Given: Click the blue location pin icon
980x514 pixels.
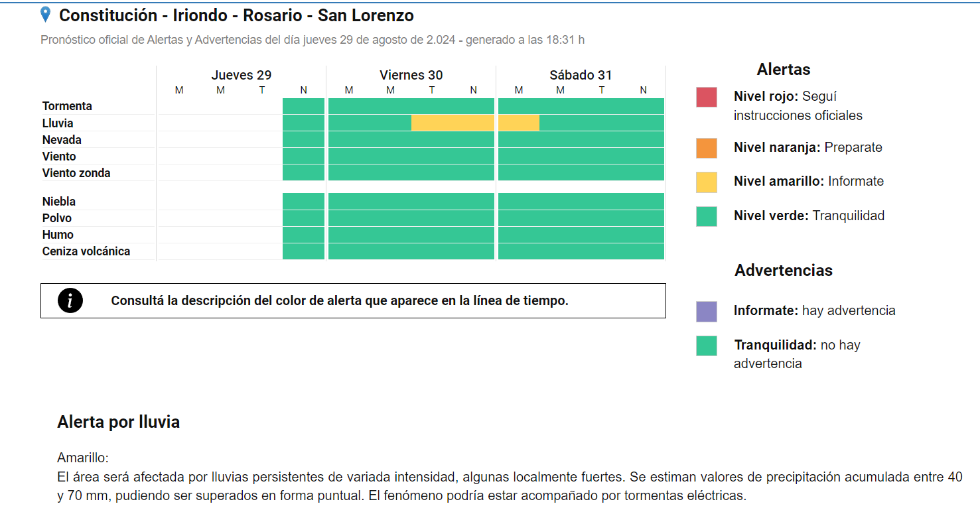Looking at the screenshot, I should (x=45, y=15).
